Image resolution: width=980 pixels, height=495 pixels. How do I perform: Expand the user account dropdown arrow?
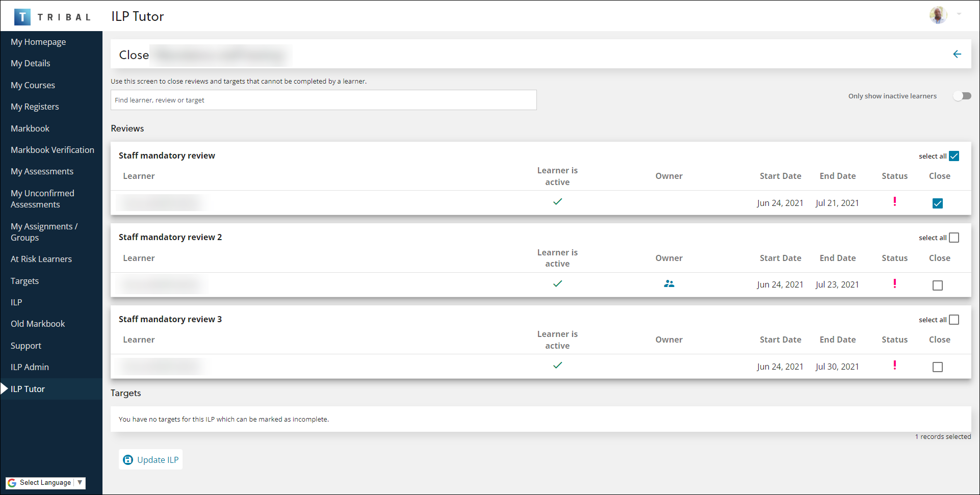(959, 14)
